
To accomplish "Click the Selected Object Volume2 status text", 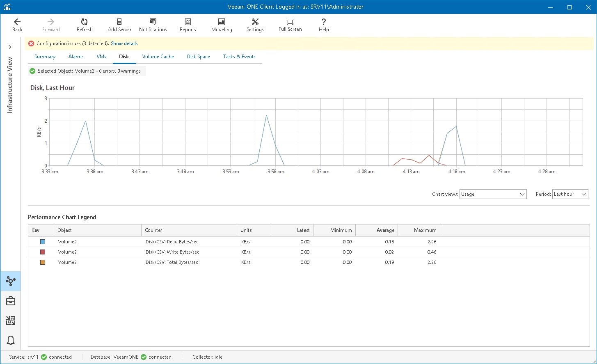I will tap(89, 71).
